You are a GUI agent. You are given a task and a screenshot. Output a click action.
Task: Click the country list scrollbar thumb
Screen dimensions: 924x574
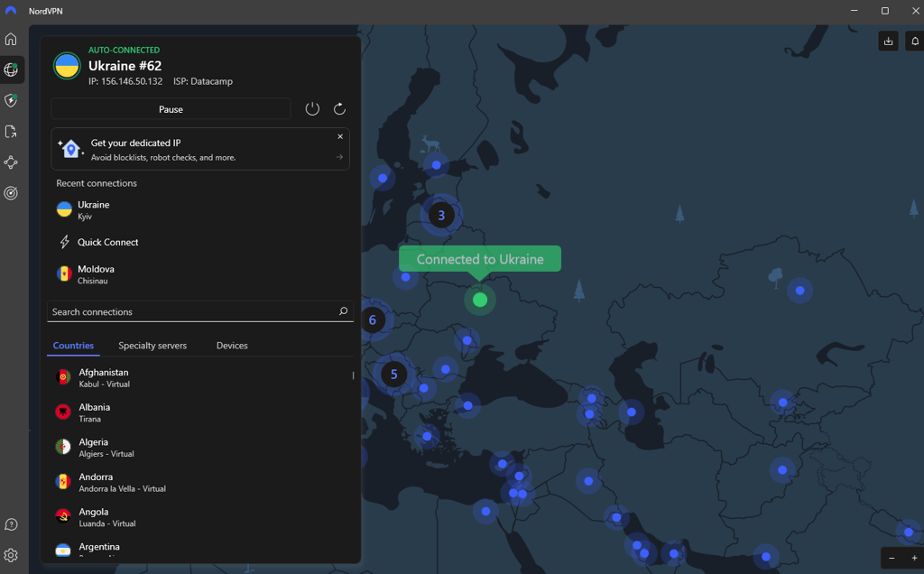coord(353,375)
